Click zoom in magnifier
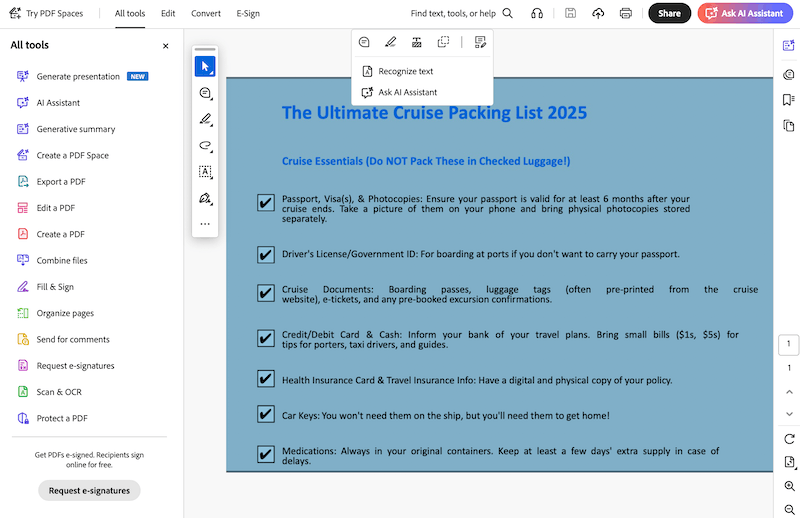800x518 pixels. click(789, 486)
